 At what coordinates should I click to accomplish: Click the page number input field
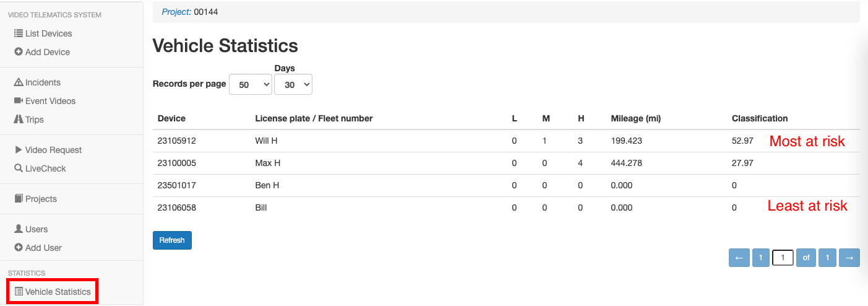tap(783, 258)
